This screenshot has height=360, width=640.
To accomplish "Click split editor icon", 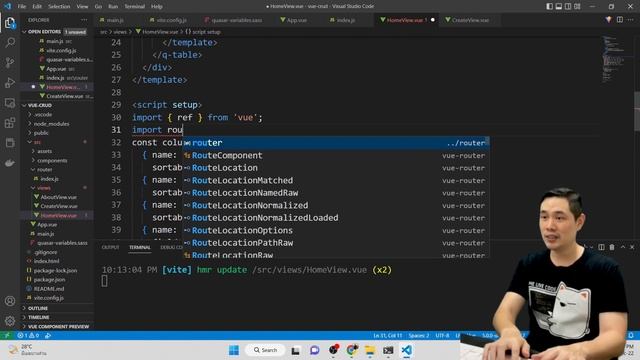I will click(x=620, y=20).
